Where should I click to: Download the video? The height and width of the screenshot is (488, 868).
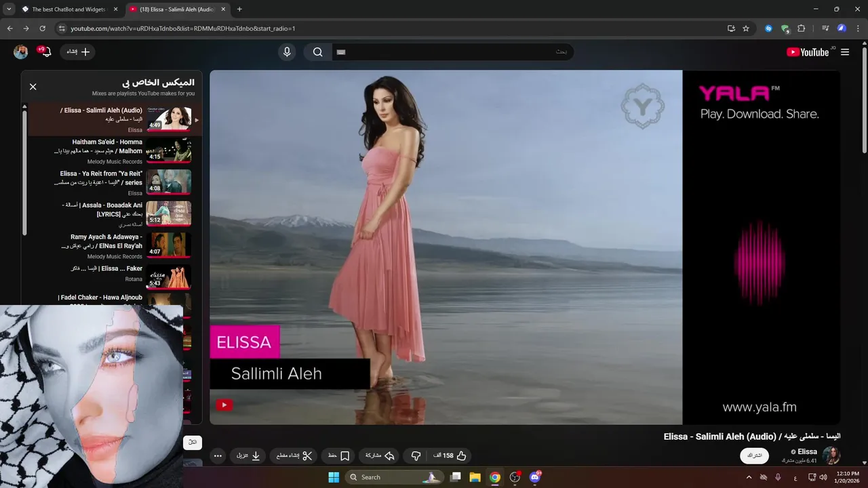tap(248, 456)
